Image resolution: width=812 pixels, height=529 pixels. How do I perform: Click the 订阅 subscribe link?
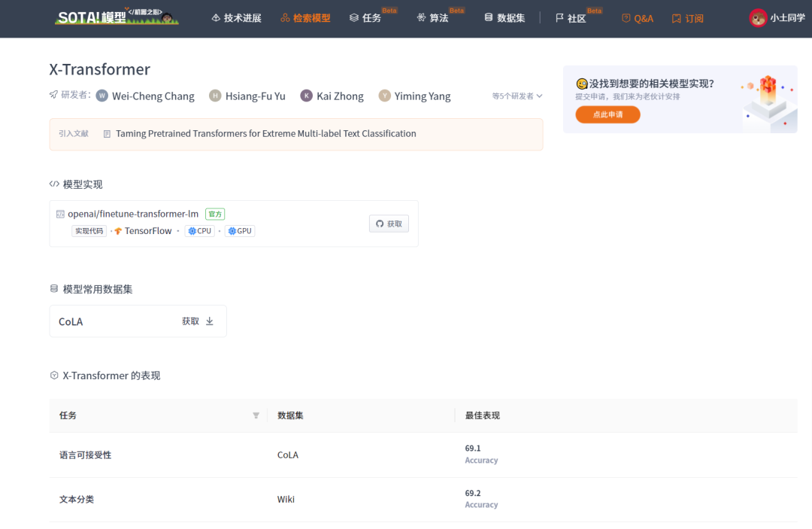[x=688, y=19]
